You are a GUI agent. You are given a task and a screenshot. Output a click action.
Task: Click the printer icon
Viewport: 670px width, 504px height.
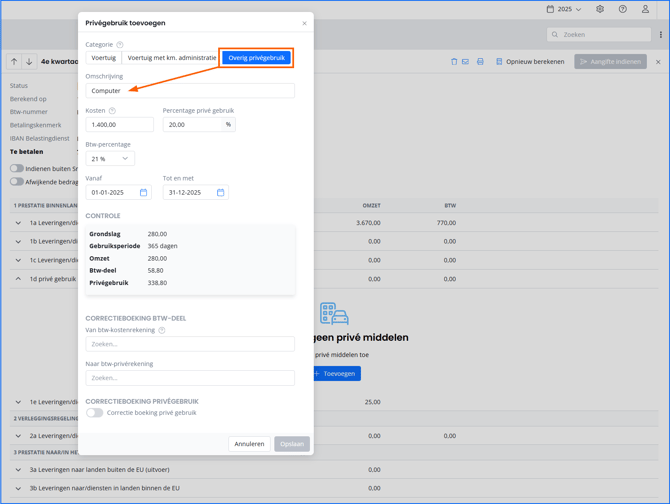480,62
